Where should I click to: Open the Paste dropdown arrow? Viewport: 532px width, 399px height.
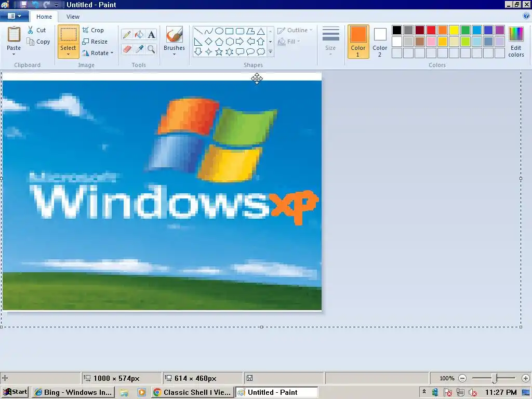point(14,54)
